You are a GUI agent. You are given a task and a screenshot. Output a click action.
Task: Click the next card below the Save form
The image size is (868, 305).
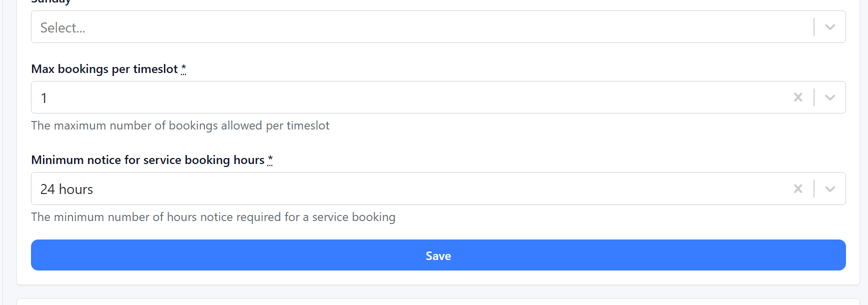coord(438,301)
